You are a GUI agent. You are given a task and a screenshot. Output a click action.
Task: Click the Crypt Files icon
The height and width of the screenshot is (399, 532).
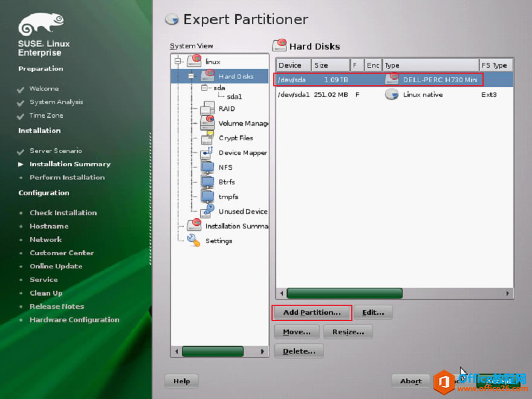(207, 138)
